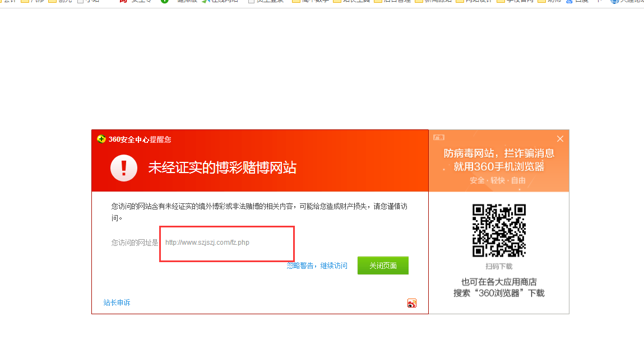Screen dimensions: 644x354
Task: Click the flagged website URL field
Action: pyautogui.click(x=226, y=243)
